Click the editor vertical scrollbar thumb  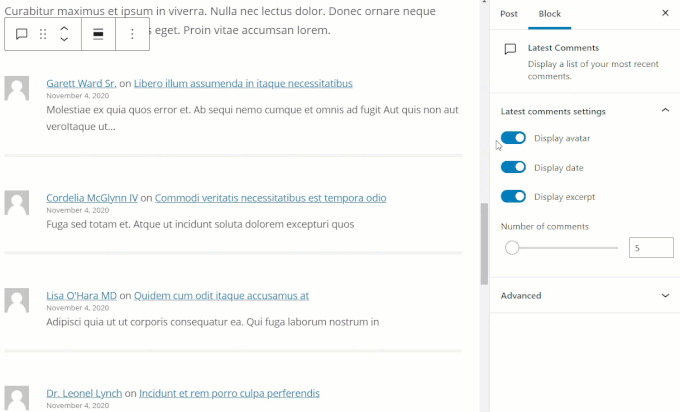(484, 244)
